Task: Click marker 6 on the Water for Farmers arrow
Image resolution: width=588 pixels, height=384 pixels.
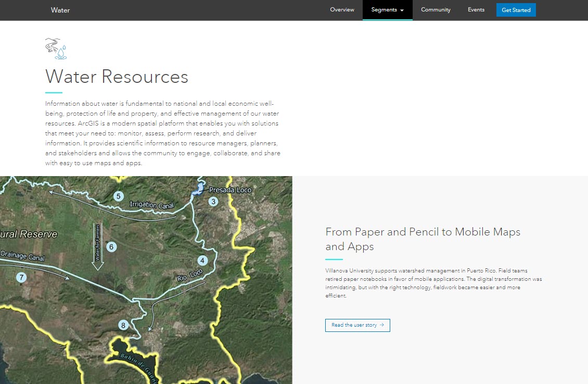Action: (111, 247)
